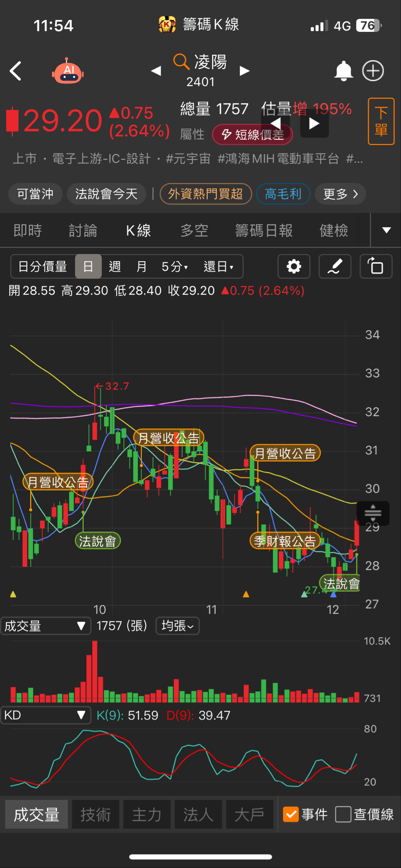
Task: Click the 下單 order button
Action: tap(381, 121)
